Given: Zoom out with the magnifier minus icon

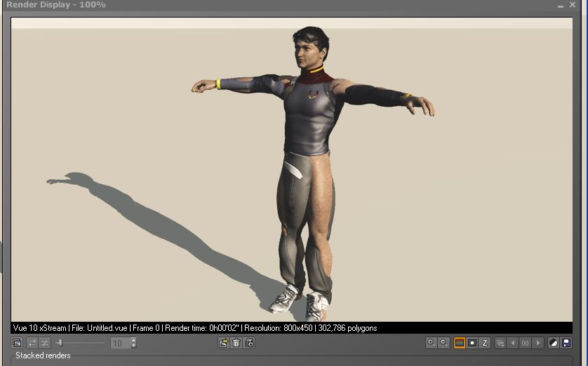Looking at the screenshot, I should point(444,343).
